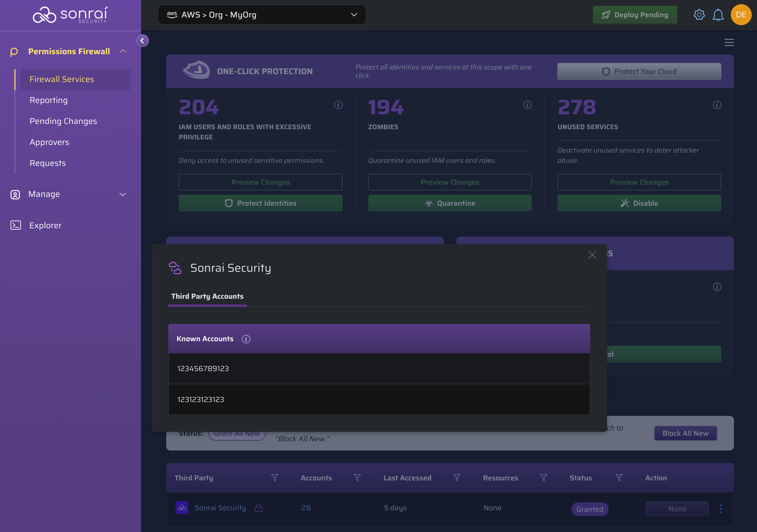Click Sonrai Security row logo thumbnail
This screenshot has height=532, width=757.
pos(182,508)
